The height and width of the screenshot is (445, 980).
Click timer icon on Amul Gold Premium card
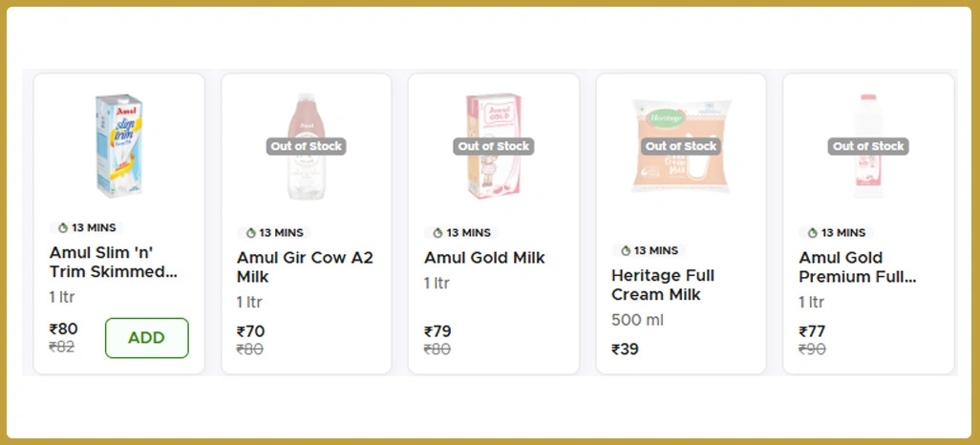[813, 233]
